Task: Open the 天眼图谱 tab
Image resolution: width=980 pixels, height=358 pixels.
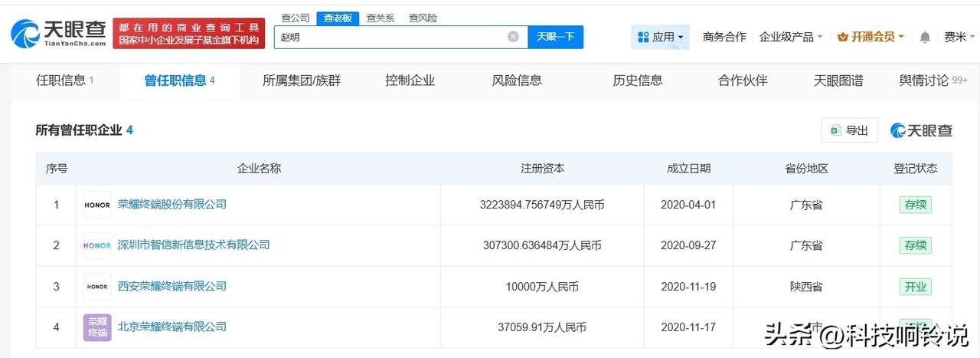Action: 838,80
